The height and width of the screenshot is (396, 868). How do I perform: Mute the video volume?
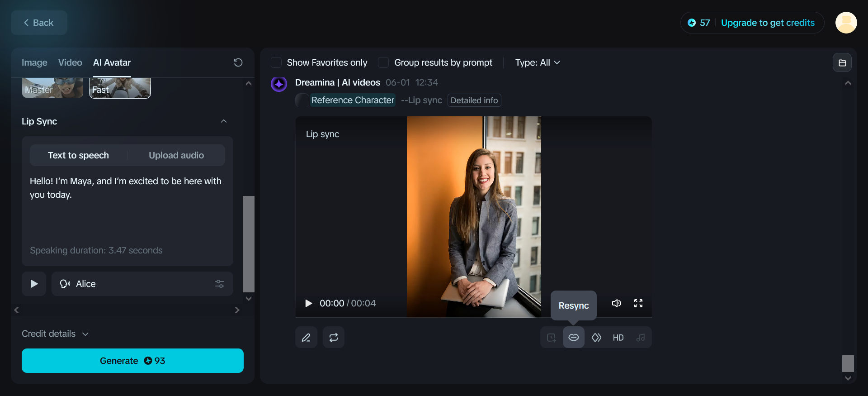point(617,303)
